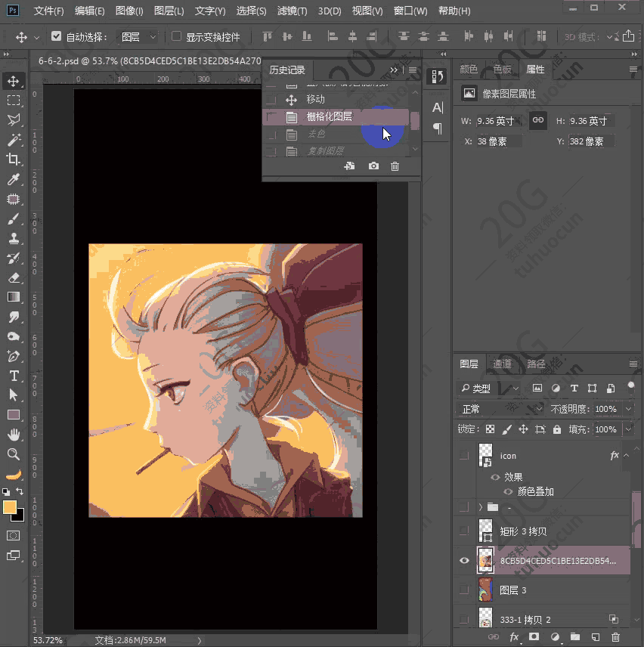Swap foreground and background colors
The image size is (644, 647).
point(20,491)
